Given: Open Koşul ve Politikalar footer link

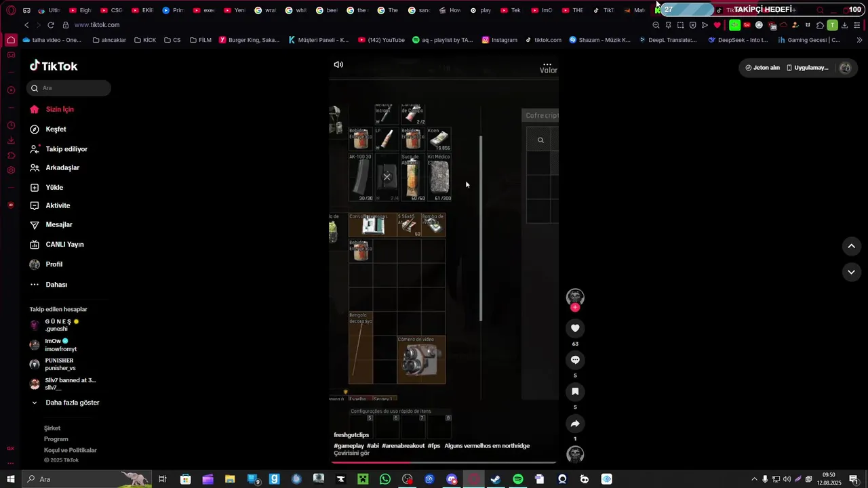Looking at the screenshot, I should pyautogui.click(x=71, y=450).
